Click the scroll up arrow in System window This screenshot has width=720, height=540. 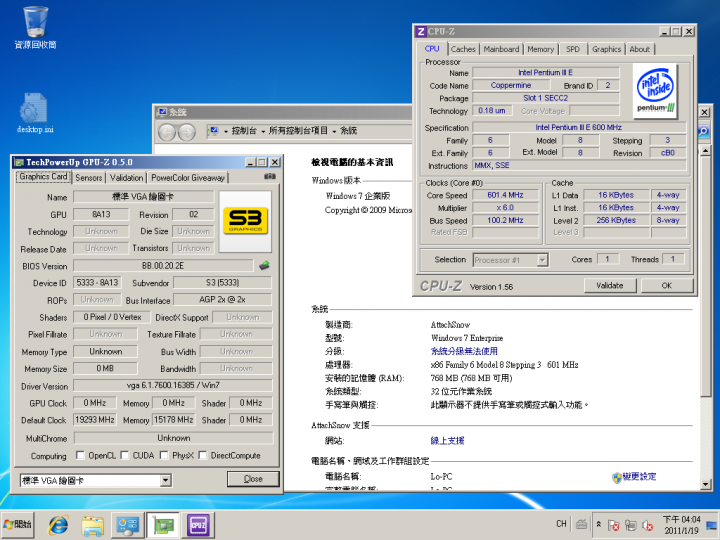(705, 151)
